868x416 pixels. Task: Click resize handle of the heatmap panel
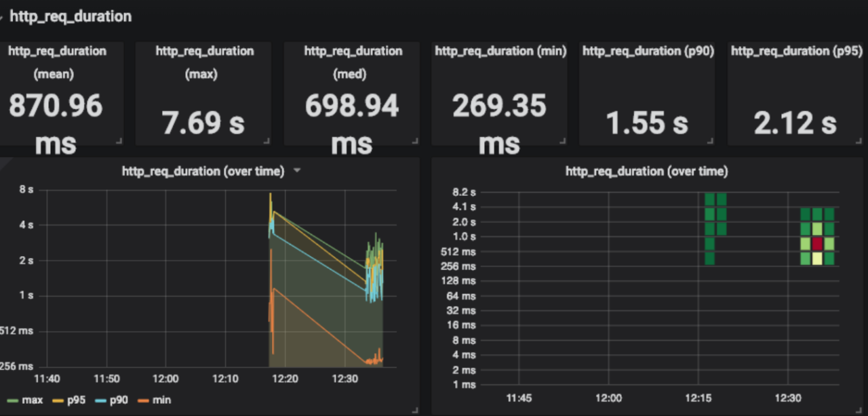point(859,409)
